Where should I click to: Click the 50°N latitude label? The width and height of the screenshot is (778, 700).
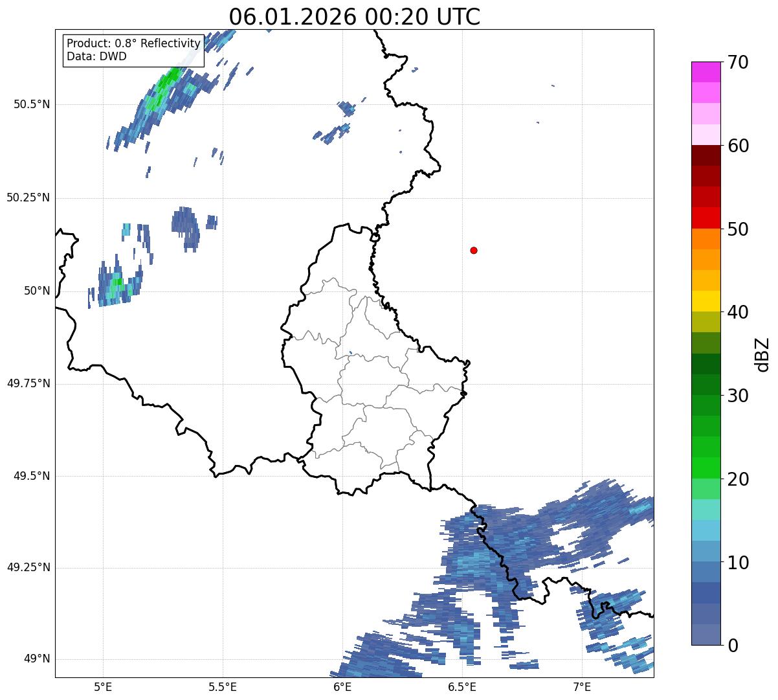tap(37, 291)
